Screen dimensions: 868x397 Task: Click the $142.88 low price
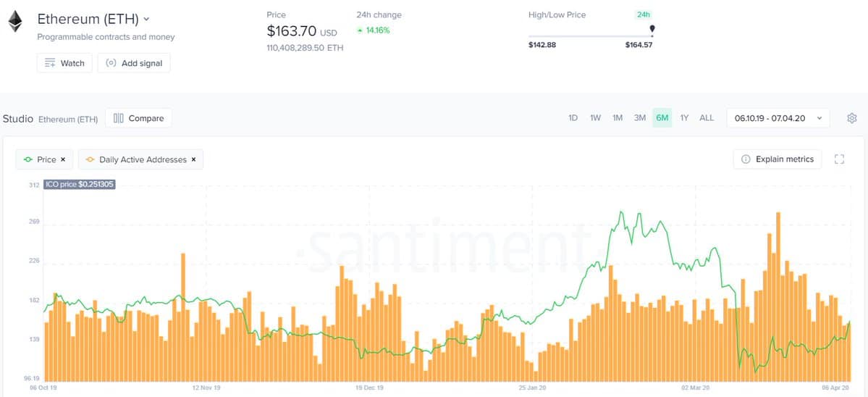click(x=542, y=45)
